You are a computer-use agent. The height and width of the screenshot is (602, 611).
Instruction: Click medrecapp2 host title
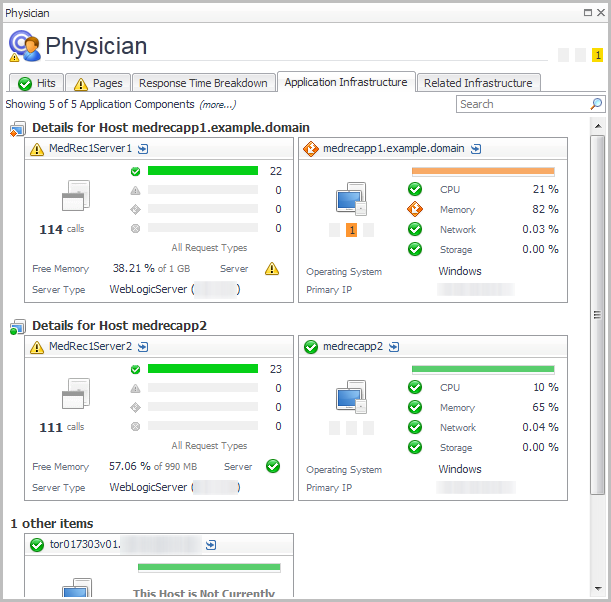tap(353, 346)
